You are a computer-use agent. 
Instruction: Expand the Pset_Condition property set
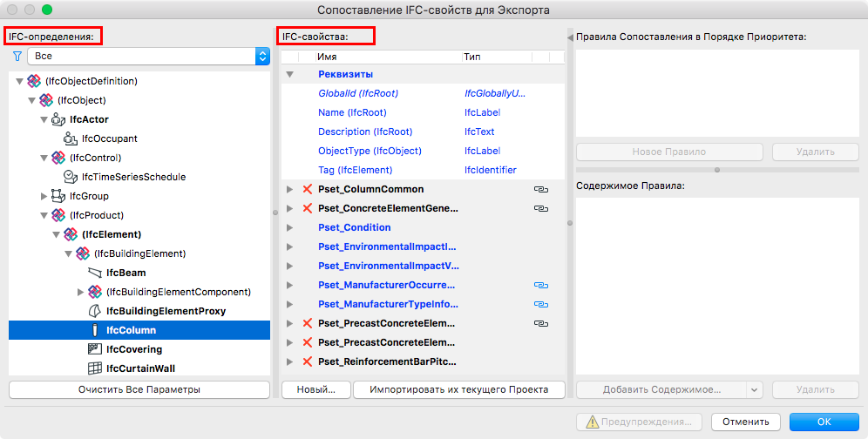(x=289, y=227)
